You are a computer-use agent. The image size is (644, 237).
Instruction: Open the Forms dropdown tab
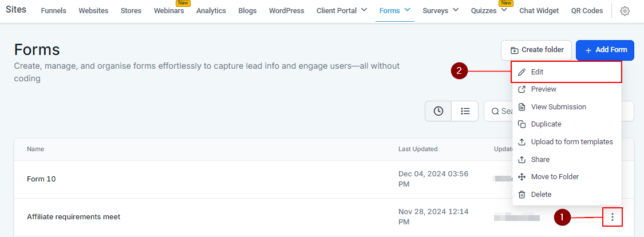pos(395,10)
